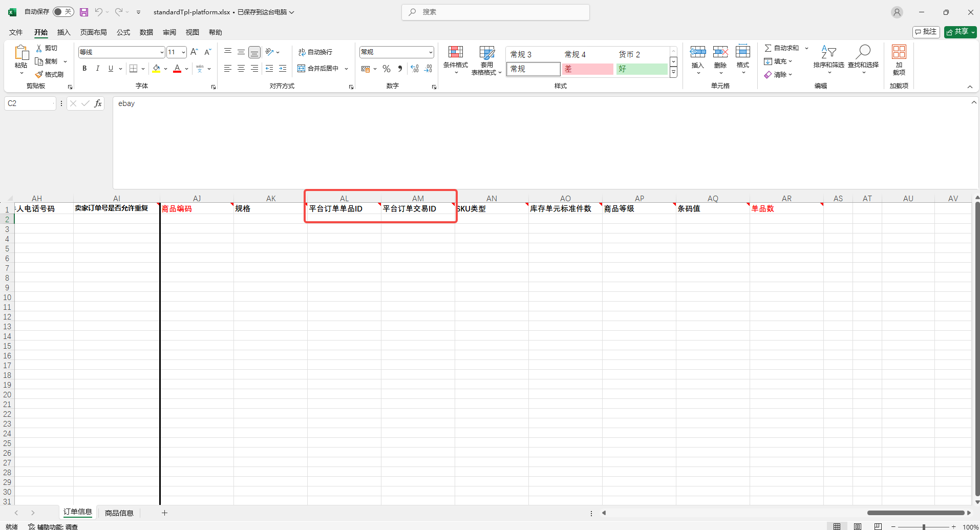Click the decrease decimal icon
This screenshot has width=980, height=530.
pos(429,69)
